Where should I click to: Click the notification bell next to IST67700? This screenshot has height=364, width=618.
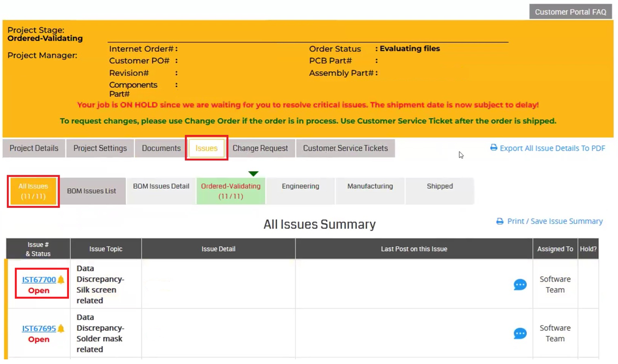tap(60, 279)
